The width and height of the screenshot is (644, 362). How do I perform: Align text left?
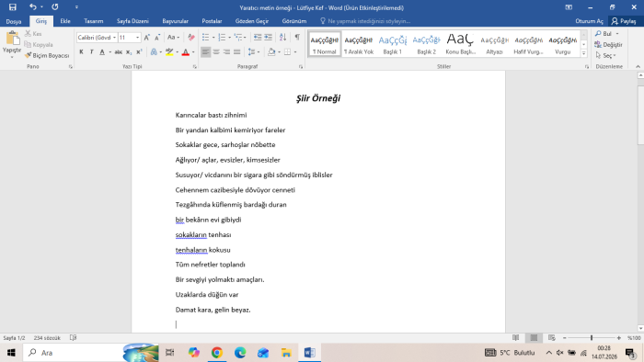(205, 52)
